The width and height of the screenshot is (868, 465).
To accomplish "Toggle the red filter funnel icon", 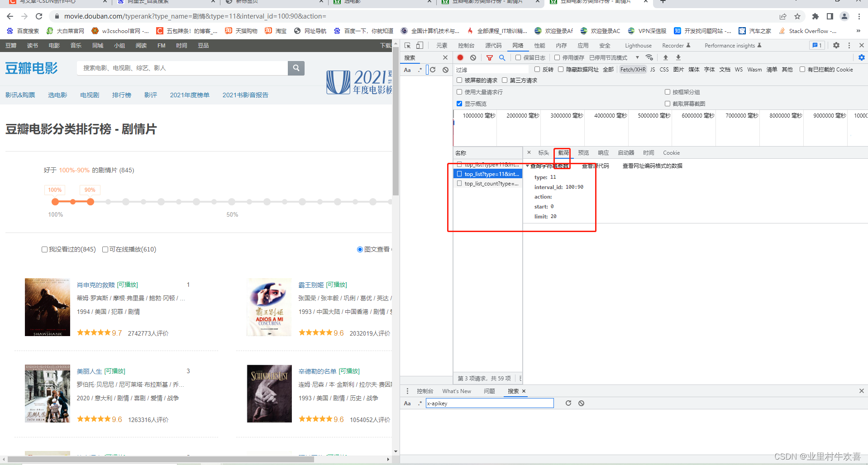I will pyautogui.click(x=489, y=57).
